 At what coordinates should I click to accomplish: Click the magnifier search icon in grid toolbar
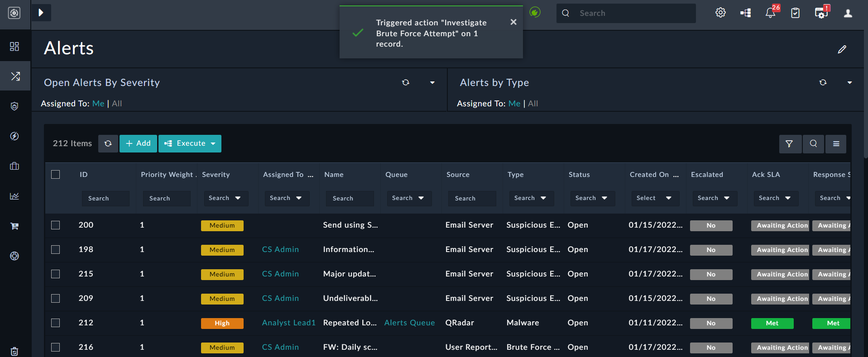coord(813,144)
